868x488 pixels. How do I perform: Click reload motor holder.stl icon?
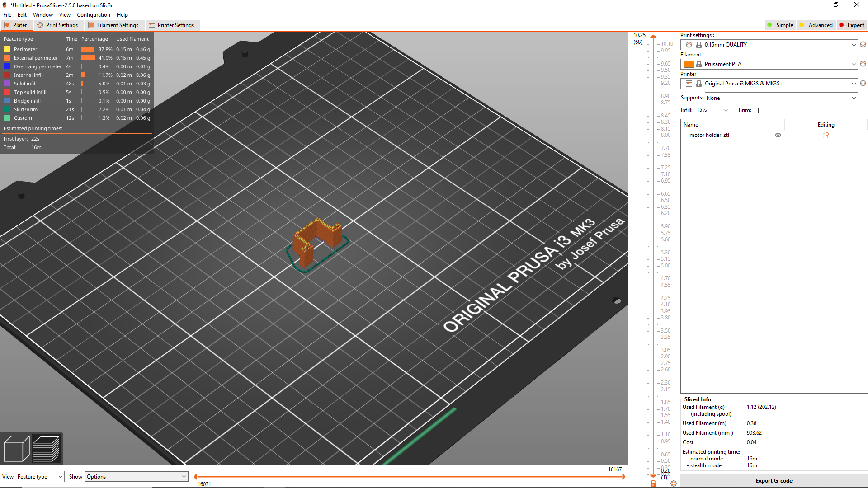[x=826, y=135]
